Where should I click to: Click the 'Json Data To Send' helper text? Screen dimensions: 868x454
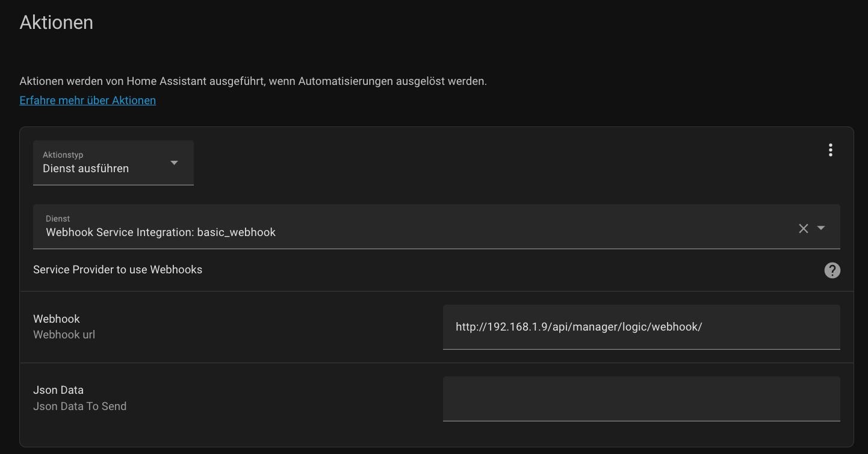click(79, 406)
